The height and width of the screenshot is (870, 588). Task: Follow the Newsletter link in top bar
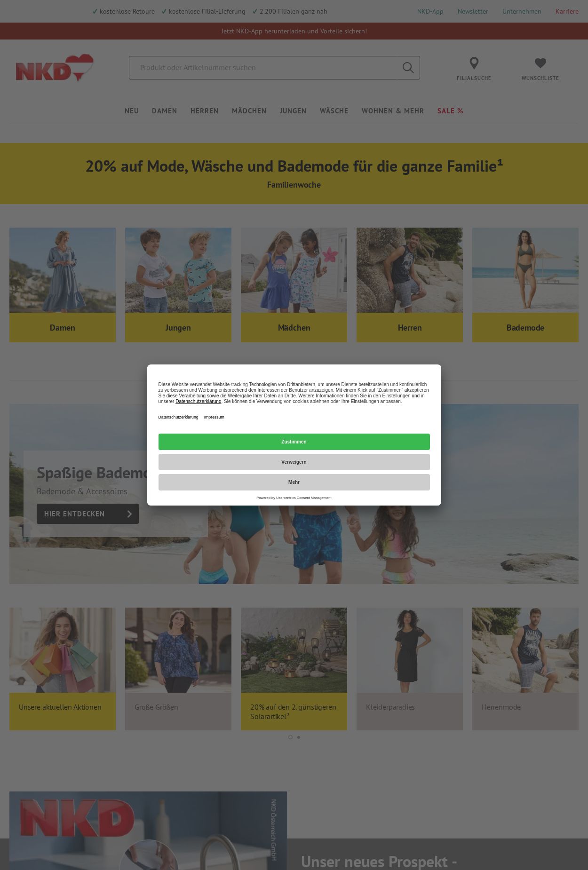click(473, 11)
